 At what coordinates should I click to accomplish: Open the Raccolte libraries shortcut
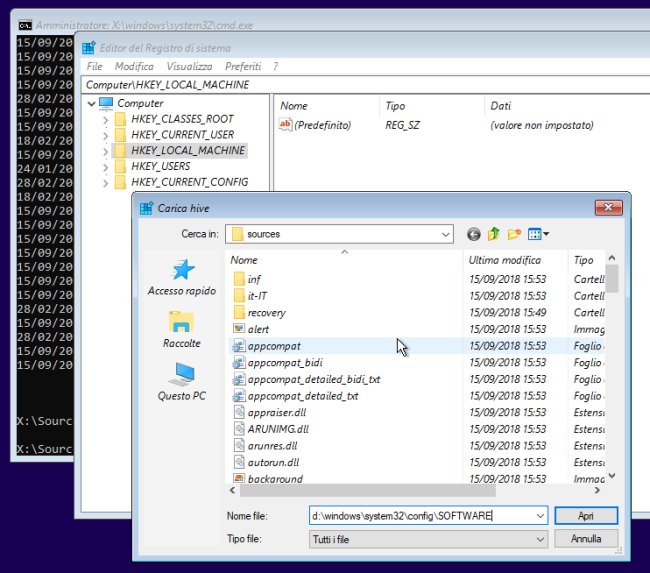pyautogui.click(x=181, y=330)
